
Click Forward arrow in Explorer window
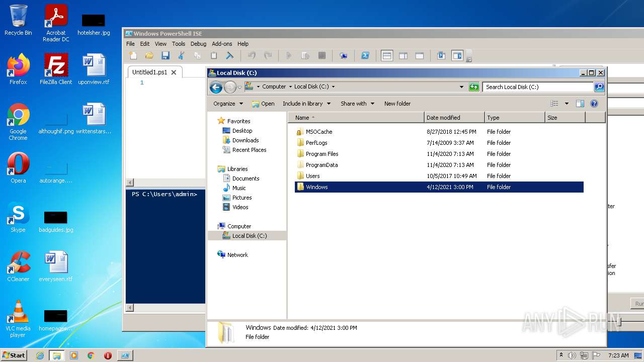pyautogui.click(x=230, y=87)
